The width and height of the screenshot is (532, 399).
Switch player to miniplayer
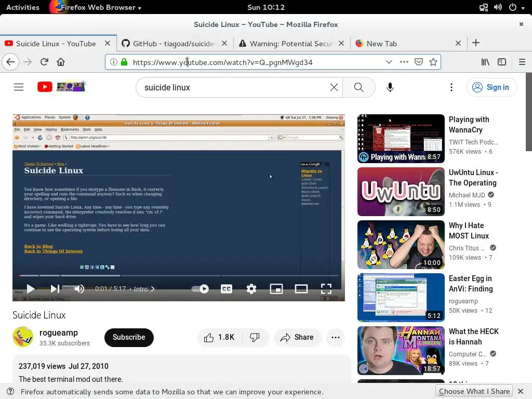click(276, 289)
